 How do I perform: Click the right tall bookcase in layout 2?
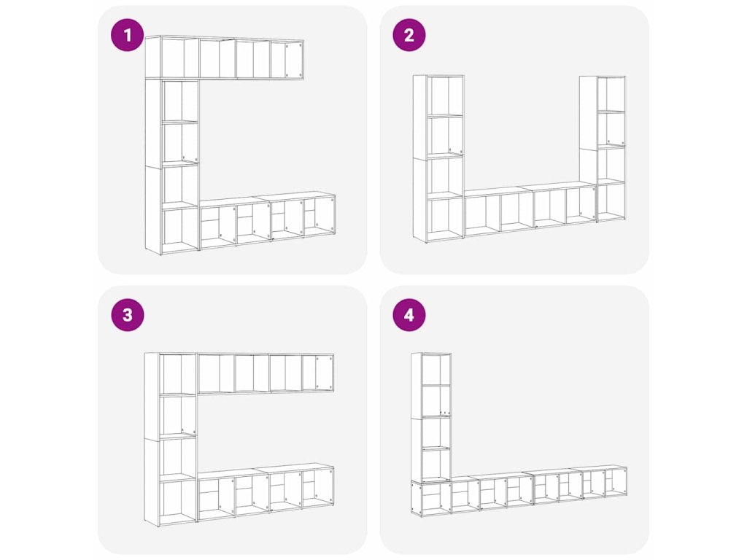click(x=603, y=148)
